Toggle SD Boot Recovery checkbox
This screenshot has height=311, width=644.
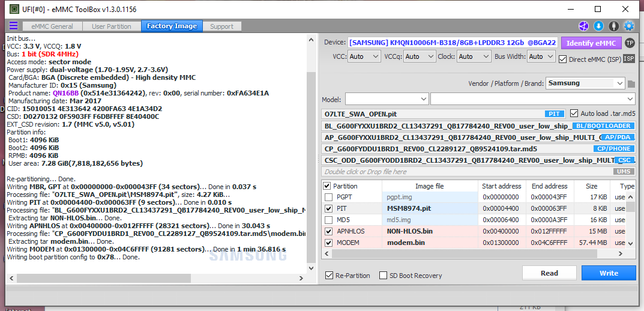coord(383,275)
